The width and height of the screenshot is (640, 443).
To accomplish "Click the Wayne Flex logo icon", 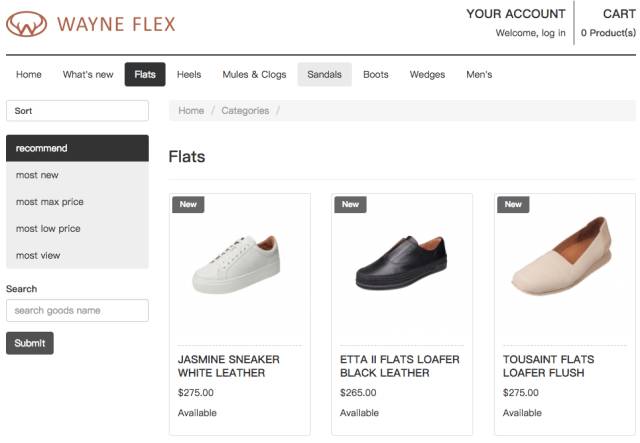I will click(27, 23).
